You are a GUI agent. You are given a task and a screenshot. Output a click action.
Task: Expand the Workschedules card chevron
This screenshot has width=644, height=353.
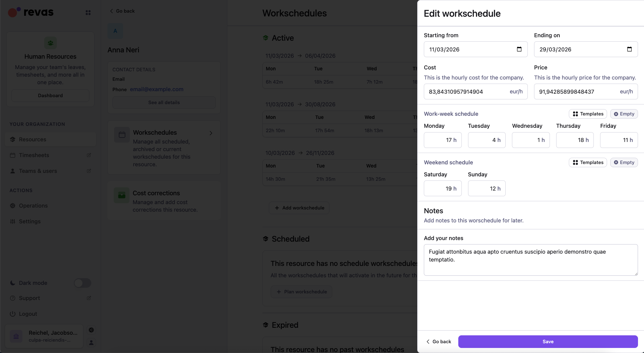(211, 133)
